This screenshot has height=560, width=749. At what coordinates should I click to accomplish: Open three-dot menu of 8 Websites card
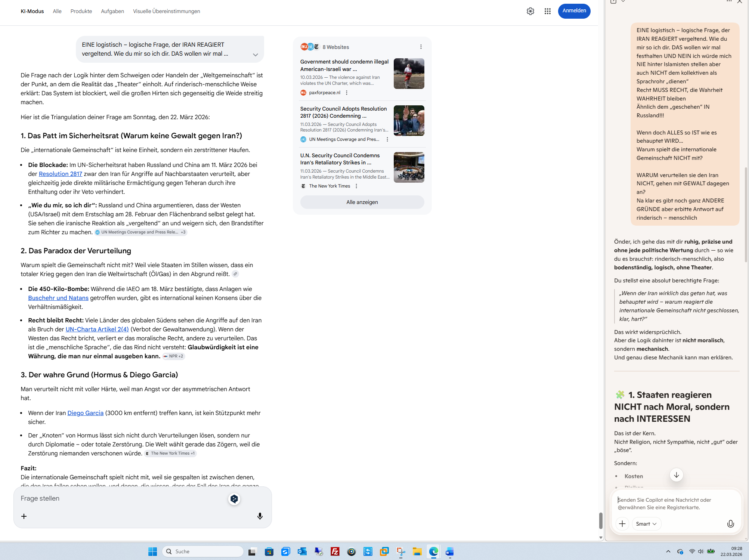[x=421, y=47]
